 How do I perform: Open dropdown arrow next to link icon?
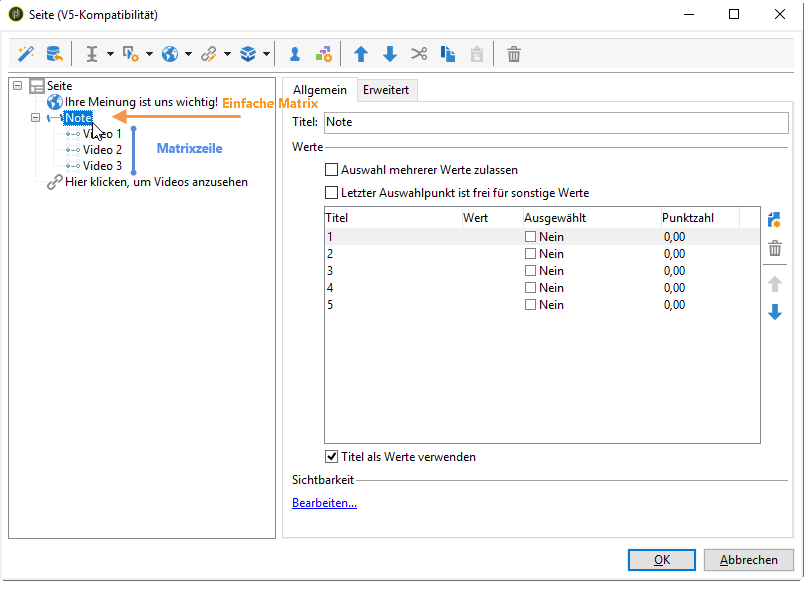pyautogui.click(x=227, y=54)
